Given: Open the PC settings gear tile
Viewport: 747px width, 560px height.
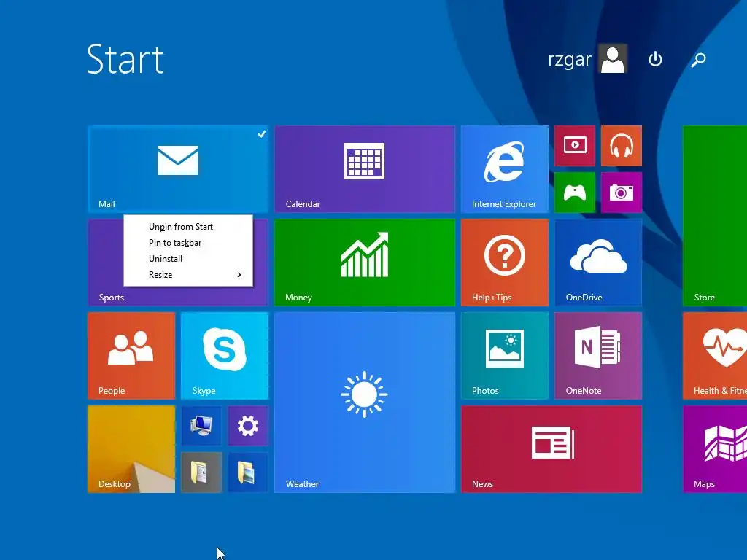Looking at the screenshot, I should coord(248,426).
